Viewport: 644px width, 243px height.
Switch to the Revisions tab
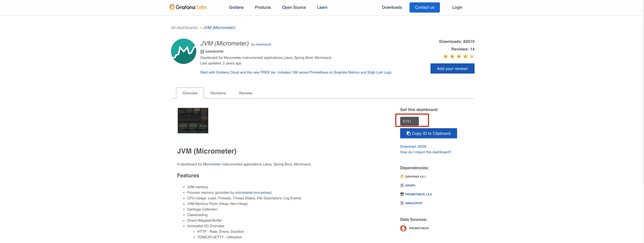click(x=218, y=93)
